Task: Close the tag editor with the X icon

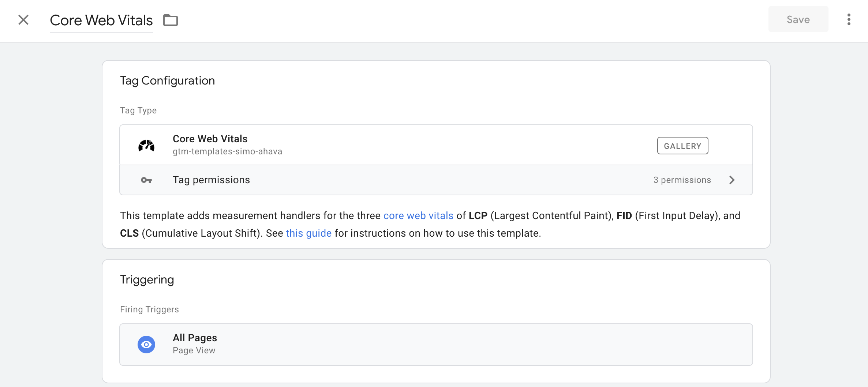Action: (x=23, y=20)
